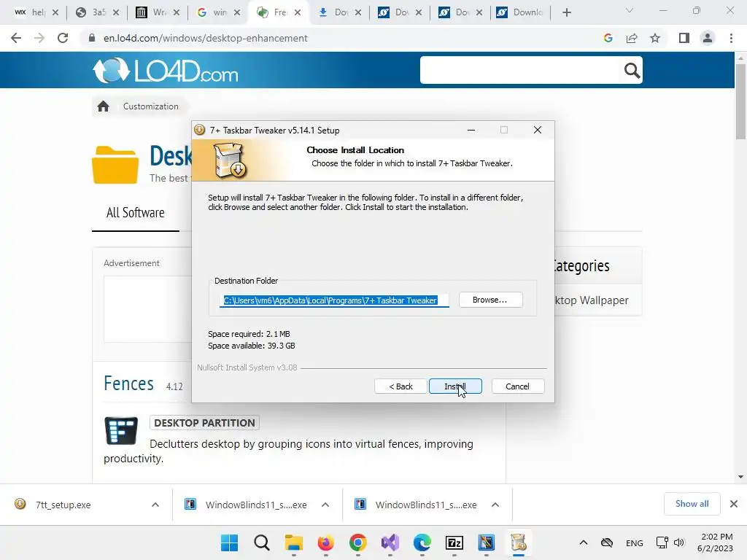Open the Customization breadcrumb link
747x560 pixels.
[150, 106]
